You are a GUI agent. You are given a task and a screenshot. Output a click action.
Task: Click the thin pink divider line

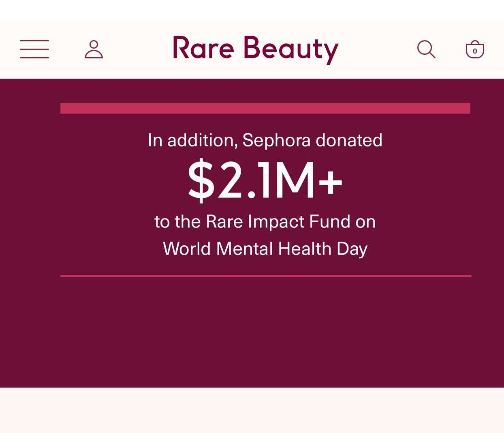(266, 276)
